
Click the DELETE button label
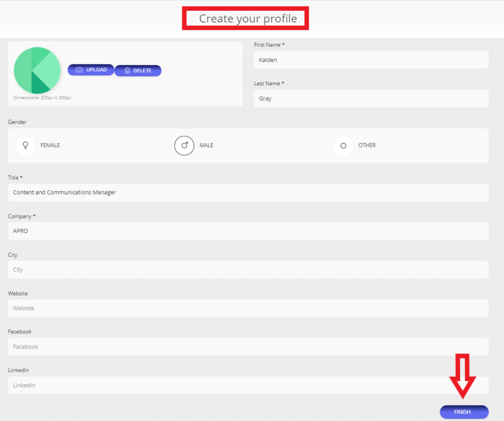click(142, 70)
